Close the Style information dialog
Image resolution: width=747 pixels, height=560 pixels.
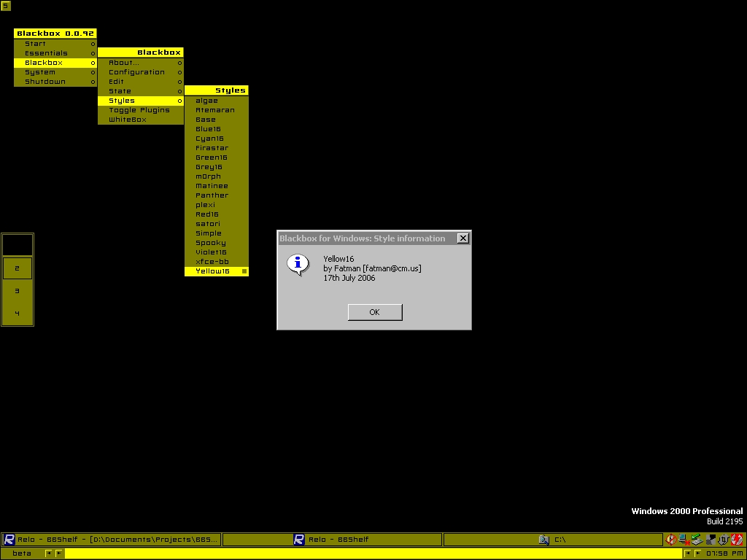(x=462, y=238)
